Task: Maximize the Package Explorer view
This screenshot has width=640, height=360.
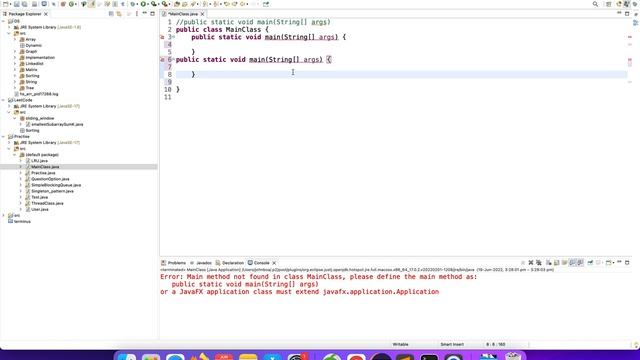Action: [x=152, y=14]
